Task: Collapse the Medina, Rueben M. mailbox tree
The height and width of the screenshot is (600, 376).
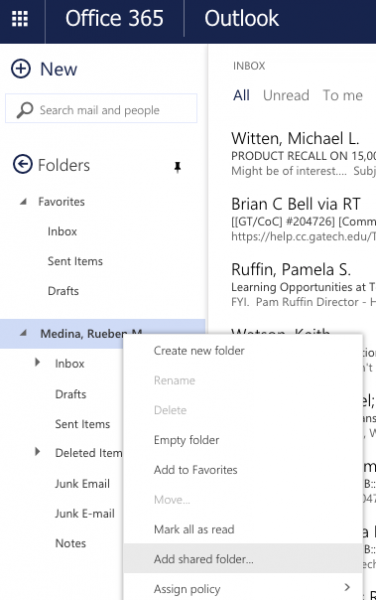Action: pos(23,333)
